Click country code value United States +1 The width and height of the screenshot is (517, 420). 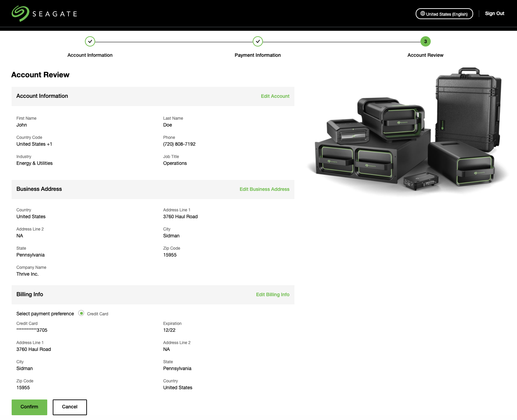coord(34,144)
